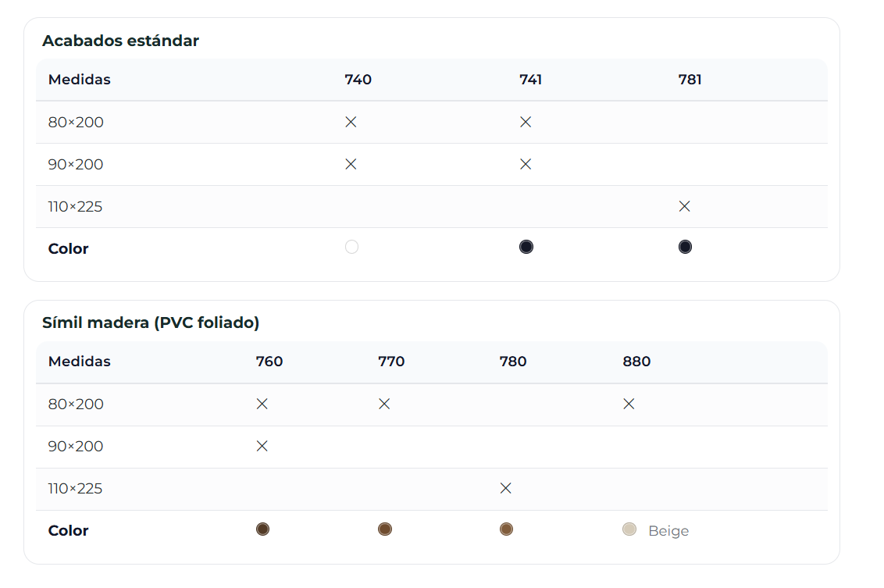Click the X mark for 760 at 80×200
Image resolution: width=884 pixels, height=588 pixels.
pos(262,404)
